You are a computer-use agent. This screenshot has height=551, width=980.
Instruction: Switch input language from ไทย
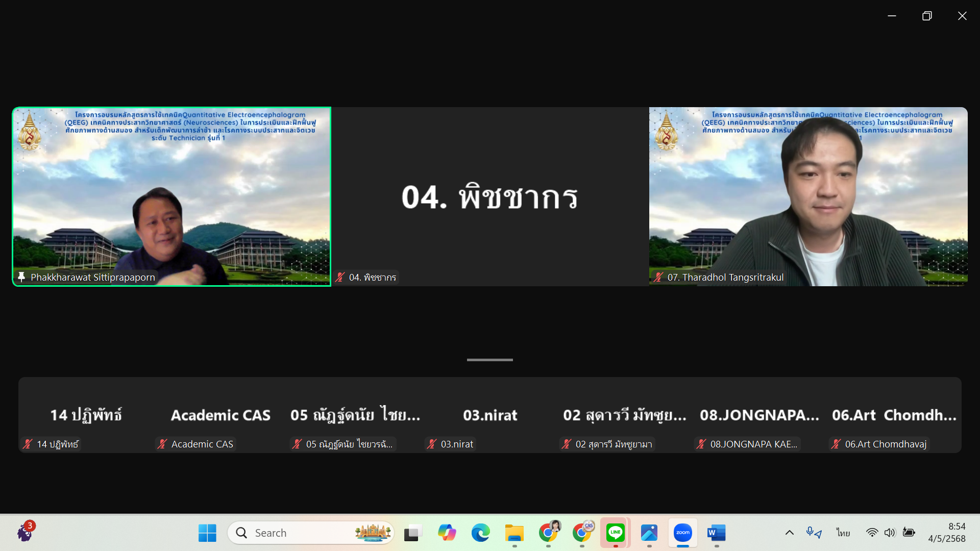[x=843, y=533]
